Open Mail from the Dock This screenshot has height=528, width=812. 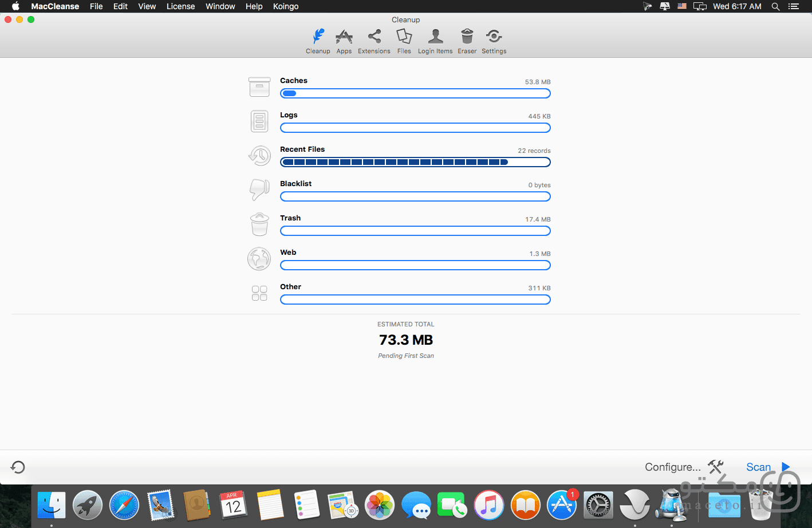coord(160,506)
